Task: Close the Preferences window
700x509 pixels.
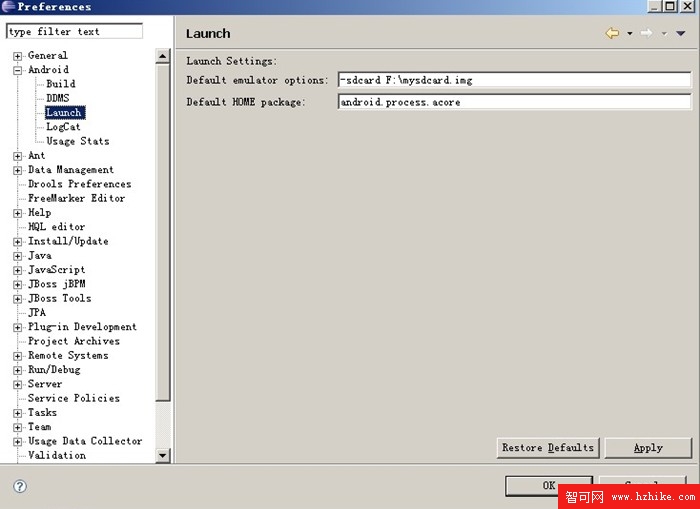Action: 688,6
